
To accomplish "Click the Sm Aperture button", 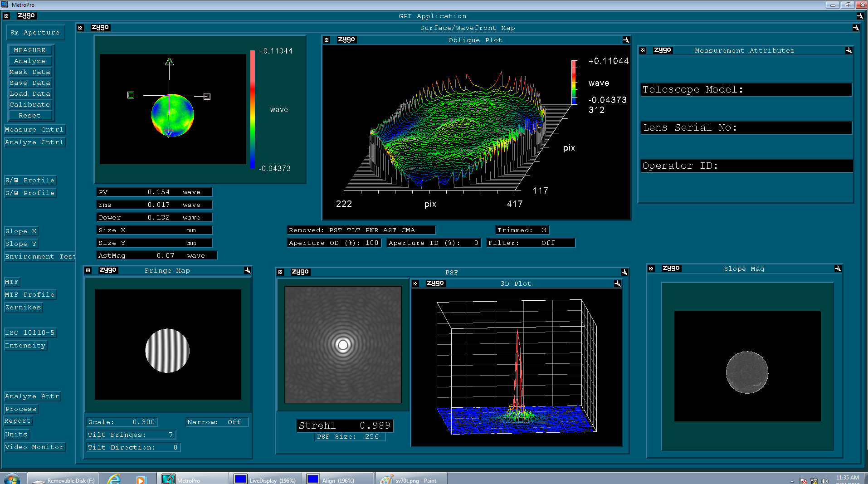I will pyautogui.click(x=35, y=33).
